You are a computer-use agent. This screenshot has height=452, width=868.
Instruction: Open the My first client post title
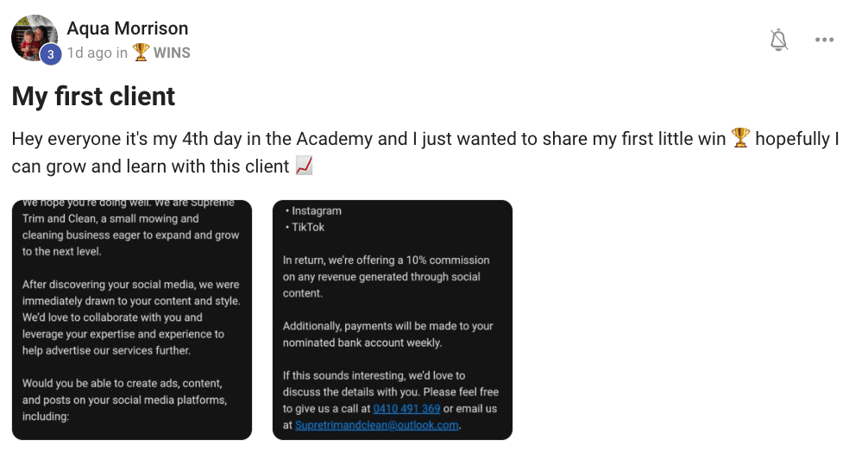click(93, 97)
